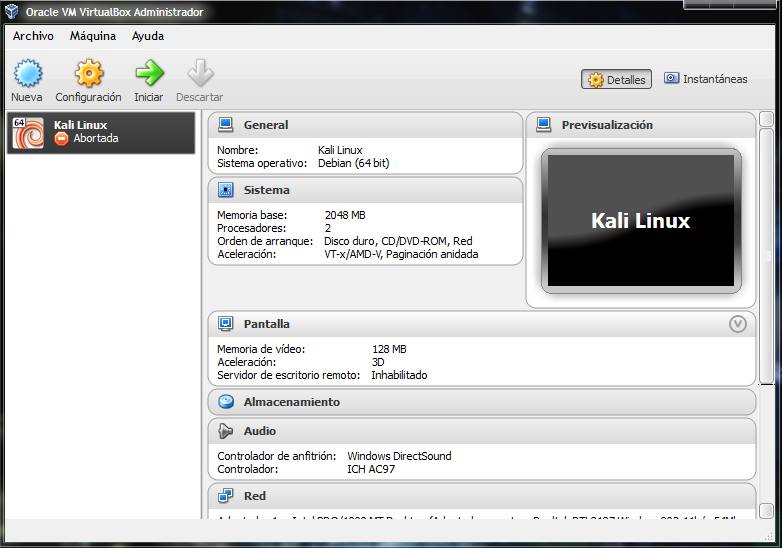Start the VM with the Iniciar arrow
The image size is (782, 548).
click(x=149, y=73)
